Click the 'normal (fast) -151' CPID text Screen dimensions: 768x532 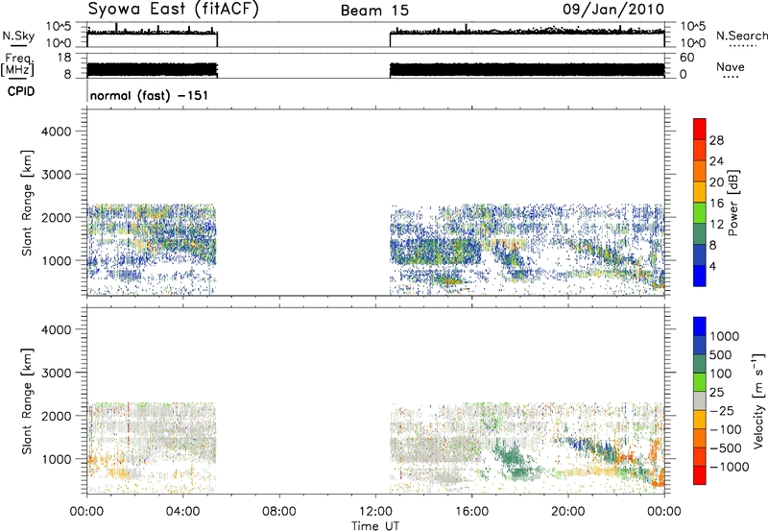click(149, 95)
